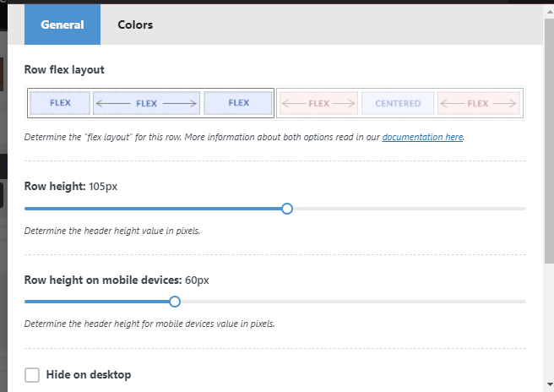Click the Row height slider handle
This screenshot has height=392, width=554.
pos(287,209)
